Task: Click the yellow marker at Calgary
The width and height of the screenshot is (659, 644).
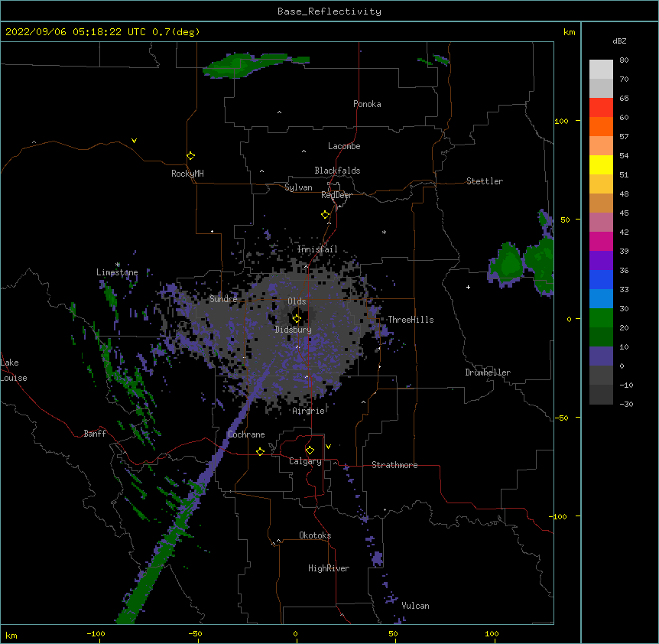Action: tap(310, 450)
